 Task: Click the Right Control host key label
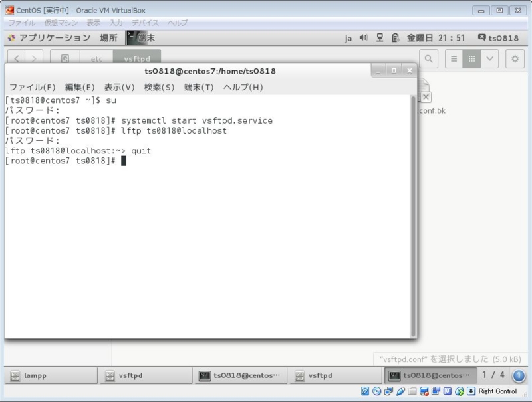tap(497, 391)
